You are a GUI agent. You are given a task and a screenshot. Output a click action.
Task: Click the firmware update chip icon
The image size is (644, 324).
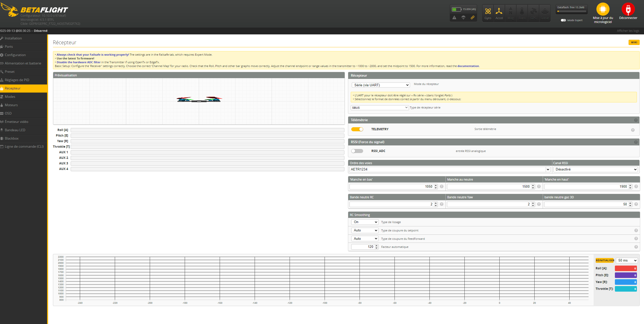[603, 9]
